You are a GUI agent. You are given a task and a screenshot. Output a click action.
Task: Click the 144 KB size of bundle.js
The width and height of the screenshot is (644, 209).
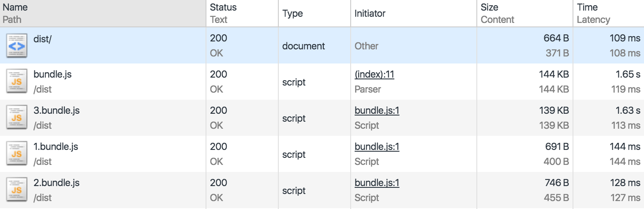click(x=554, y=75)
